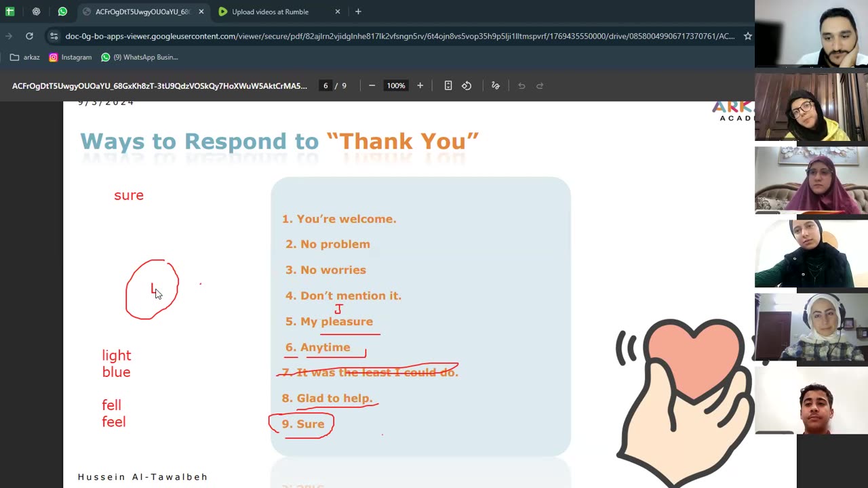Image resolution: width=868 pixels, height=488 pixels.
Task: Reload the current page
Action: (x=29, y=36)
